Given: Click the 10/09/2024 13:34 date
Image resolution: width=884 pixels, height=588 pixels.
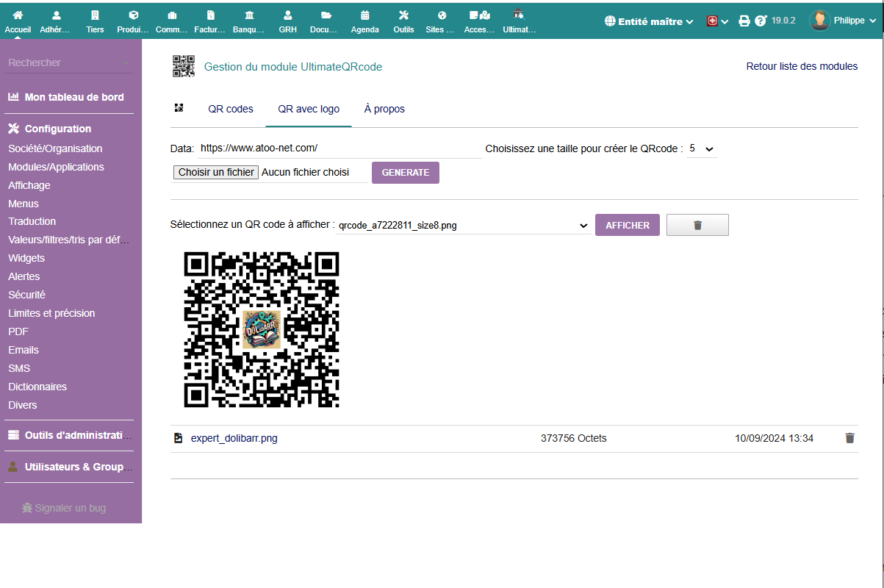Looking at the screenshot, I should 774,439.
